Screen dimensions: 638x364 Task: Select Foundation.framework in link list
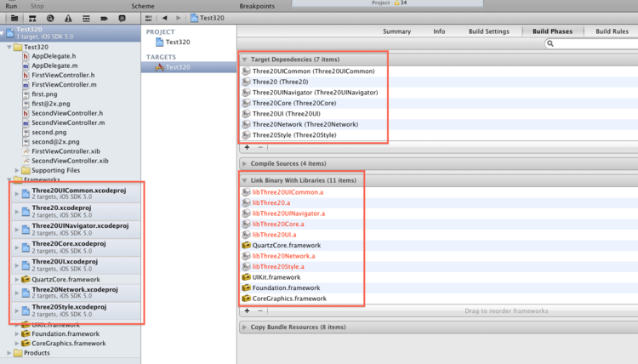[286, 288]
